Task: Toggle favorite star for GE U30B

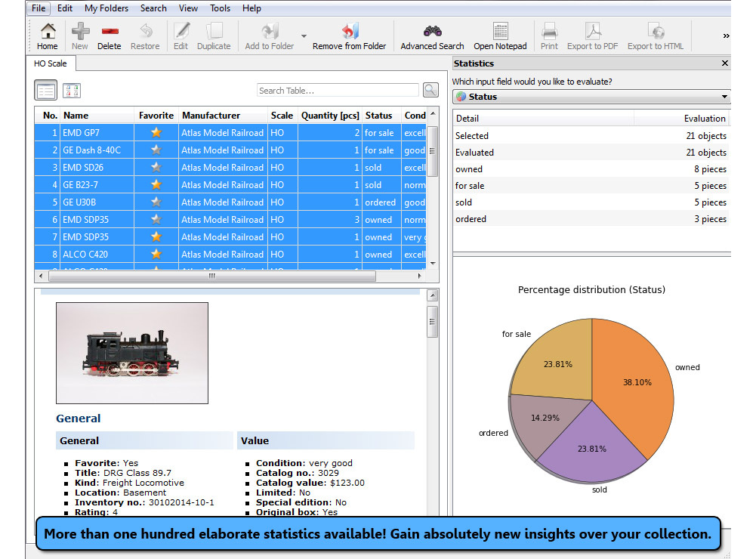Action: (x=156, y=202)
